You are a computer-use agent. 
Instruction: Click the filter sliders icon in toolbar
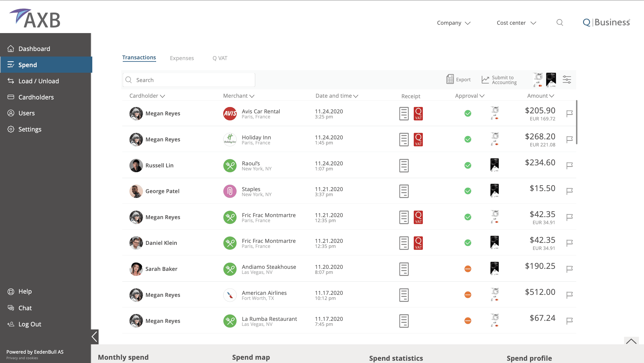click(x=567, y=80)
